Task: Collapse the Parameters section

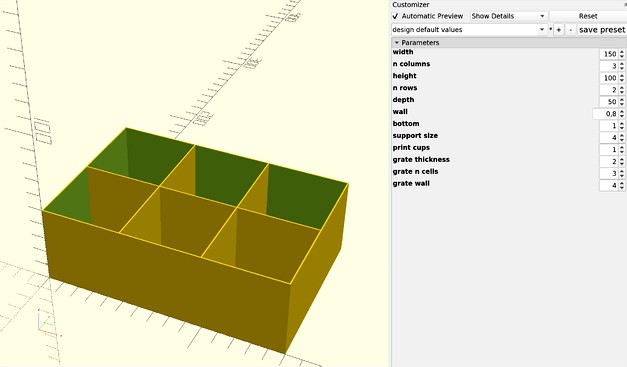Action: click(x=397, y=42)
